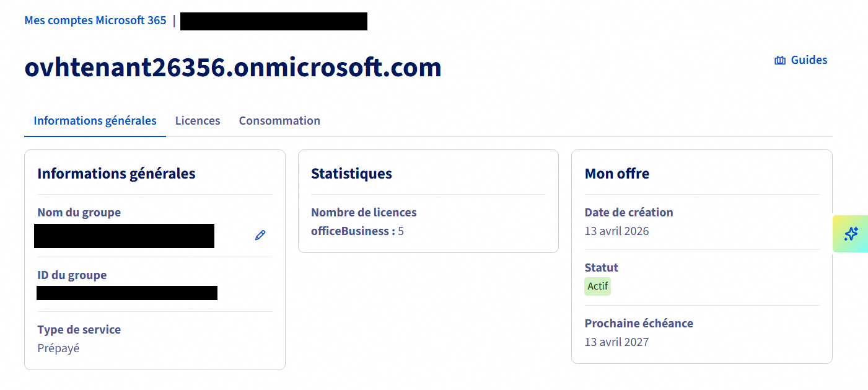Go back to Mes comptes Microsoft 365
The width and height of the screenshot is (868, 390).
point(95,20)
